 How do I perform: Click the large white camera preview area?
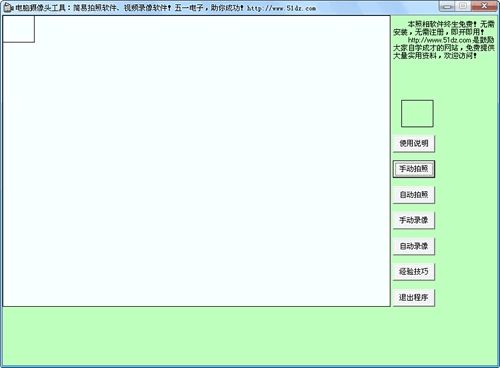click(x=197, y=161)
